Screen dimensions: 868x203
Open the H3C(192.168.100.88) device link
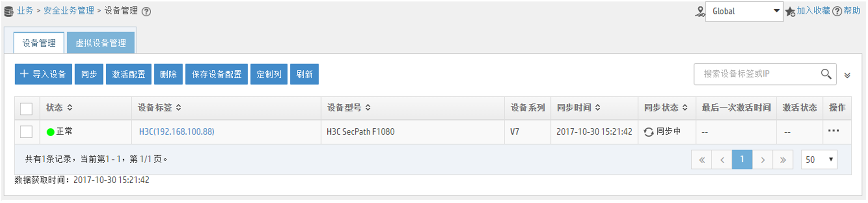177,131
